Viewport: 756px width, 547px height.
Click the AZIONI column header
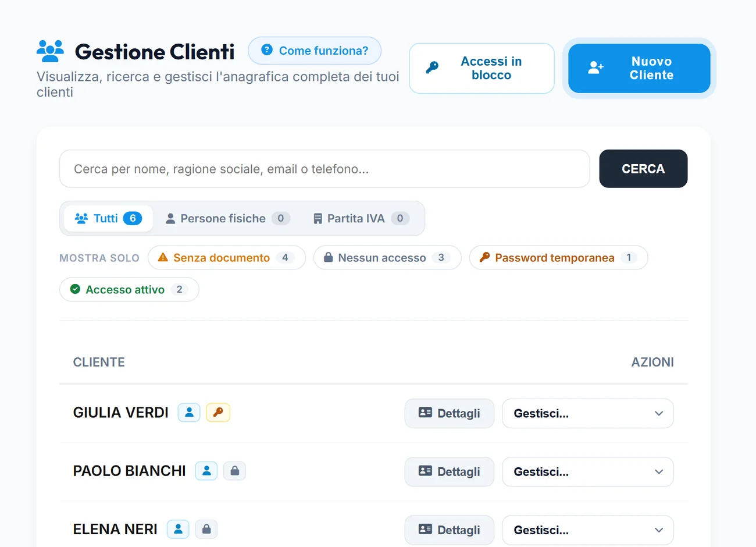click(652, 362)
